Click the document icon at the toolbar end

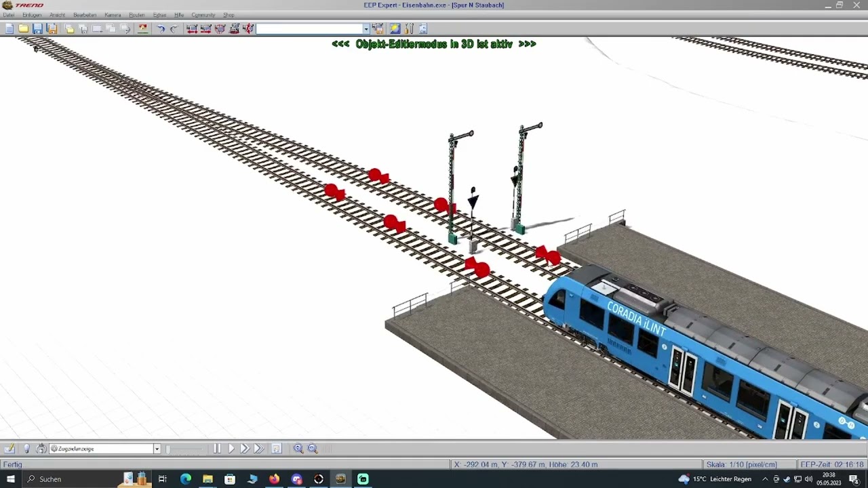tap(423, 28)
